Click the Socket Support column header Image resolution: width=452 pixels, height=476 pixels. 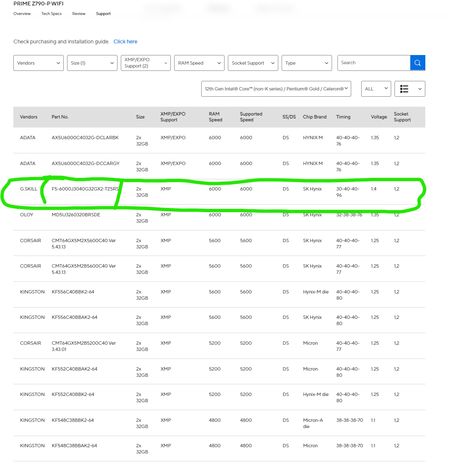pyautogui.click(x=402, y=117)
